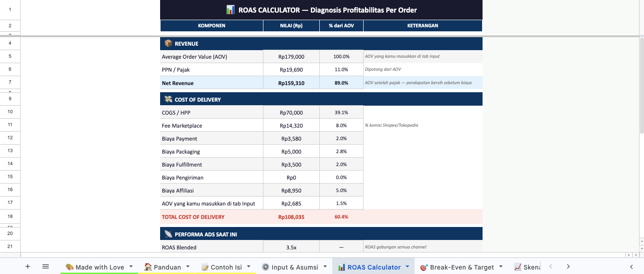Select the TOTAL COST OF DELIVERY cell
644x274 pixels.
coord(212,217)
